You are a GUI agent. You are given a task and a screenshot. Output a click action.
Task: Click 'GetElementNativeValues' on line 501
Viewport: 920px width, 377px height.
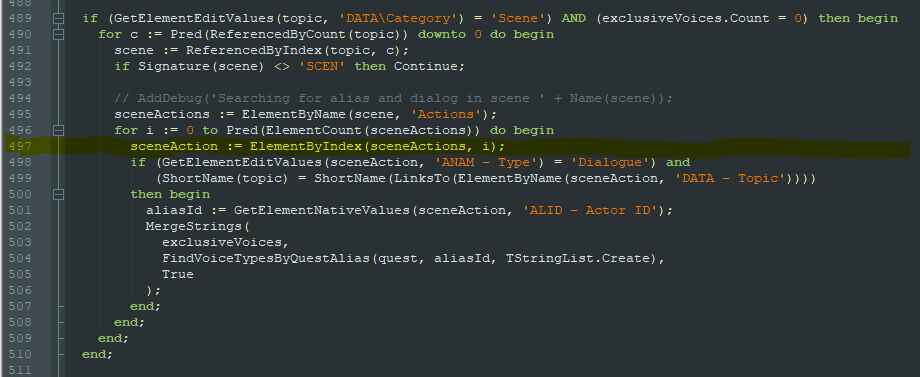322,210
